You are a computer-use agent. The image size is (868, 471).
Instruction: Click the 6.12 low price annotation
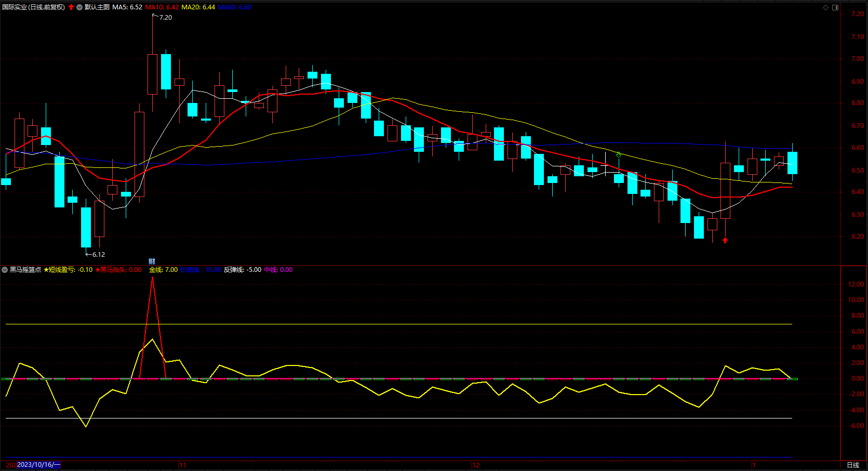point(99,255)
